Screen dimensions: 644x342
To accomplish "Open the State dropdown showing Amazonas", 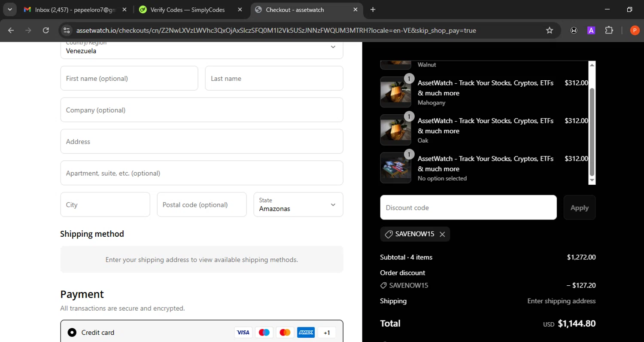I will [x=298, y=205].
